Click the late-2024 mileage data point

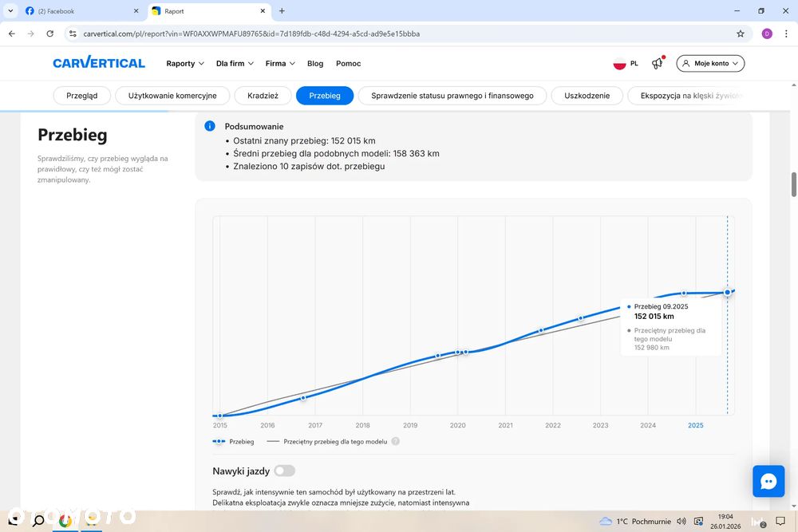(x=684, y=293)
